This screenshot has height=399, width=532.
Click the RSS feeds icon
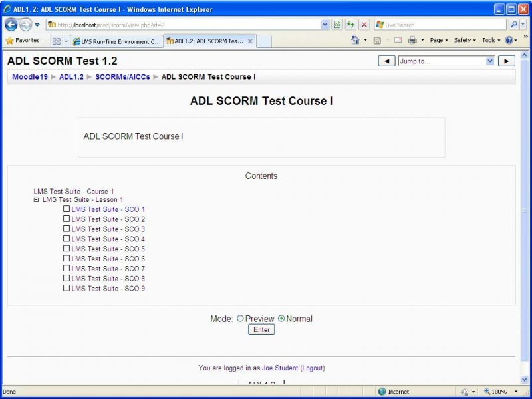click(377, 41)
